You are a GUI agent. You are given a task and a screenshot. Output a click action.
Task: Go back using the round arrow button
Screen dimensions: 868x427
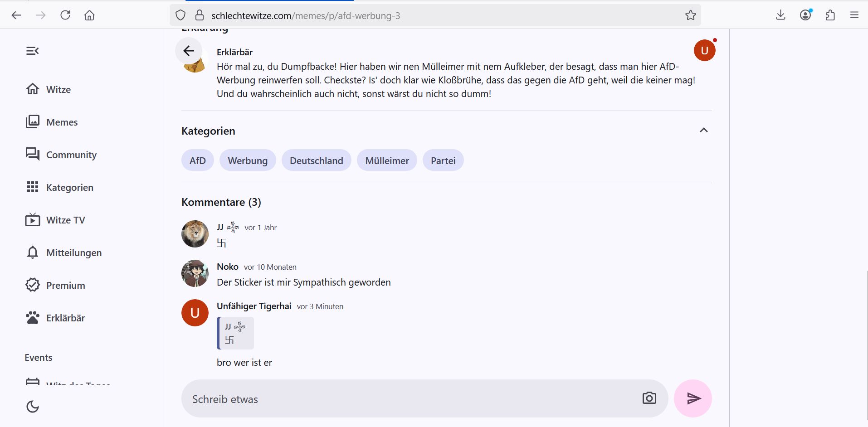[189, 51]
